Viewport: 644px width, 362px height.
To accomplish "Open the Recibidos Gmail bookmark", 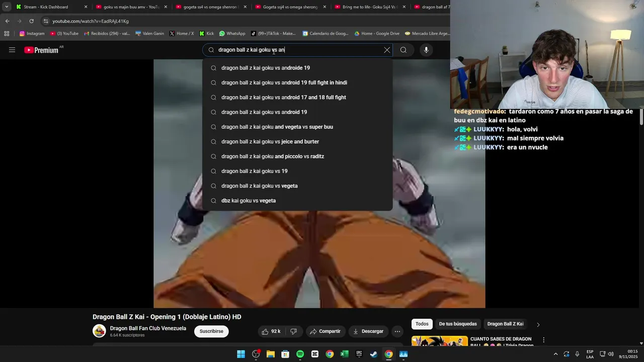I will tap(107, 34).
